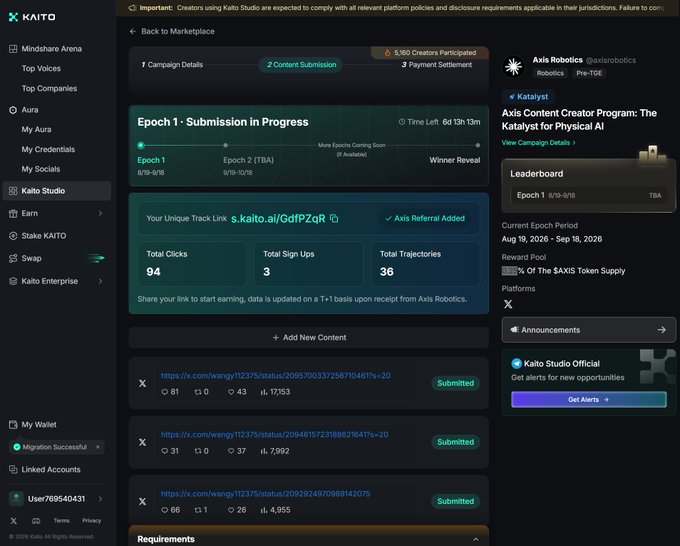The width and height of the screenshot is (680, 546).
Task: Open the Epoch 1 leaderboard row
Action: pos(588,196)
